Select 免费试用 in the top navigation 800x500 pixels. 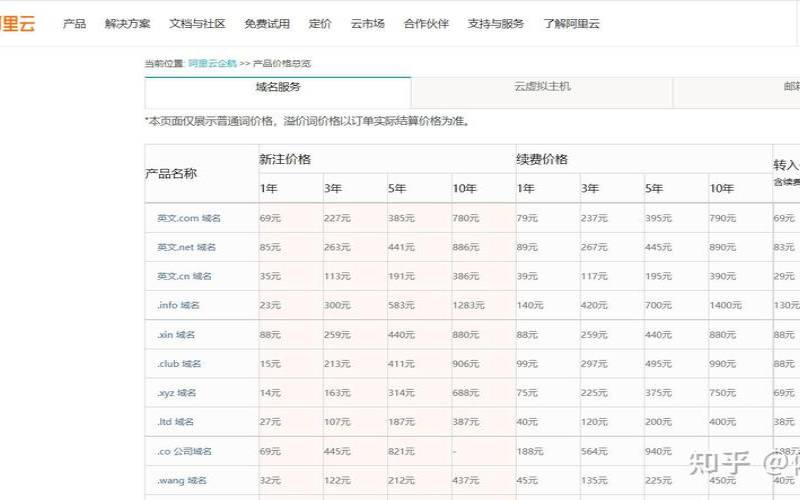[267, 23]
